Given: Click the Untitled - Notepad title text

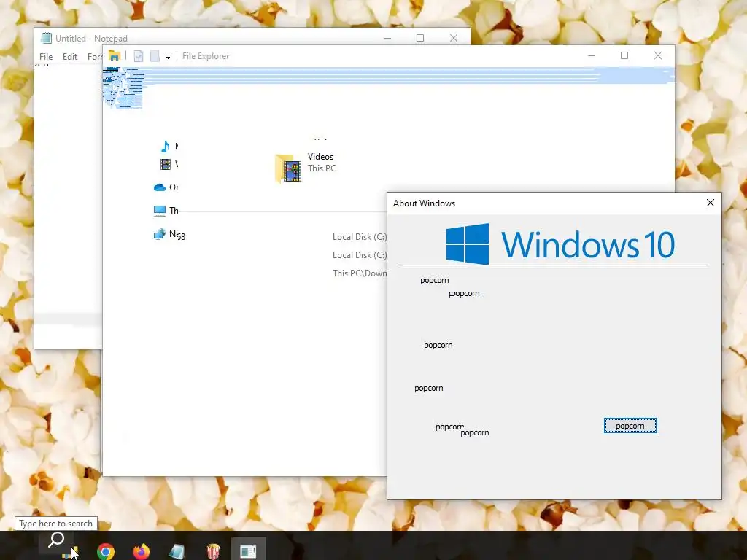Looking at the screenshot, I should 91,39.
